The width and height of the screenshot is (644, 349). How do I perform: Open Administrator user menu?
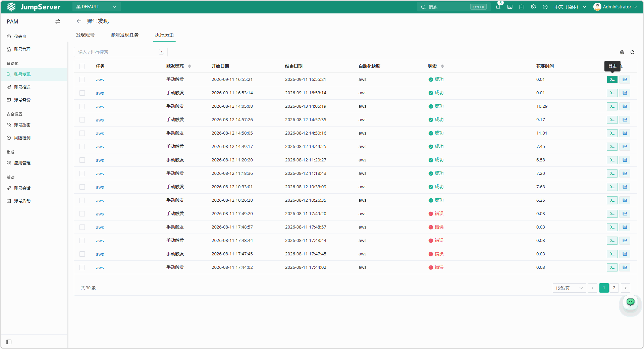pyautogui.click(x=615, y=7)
